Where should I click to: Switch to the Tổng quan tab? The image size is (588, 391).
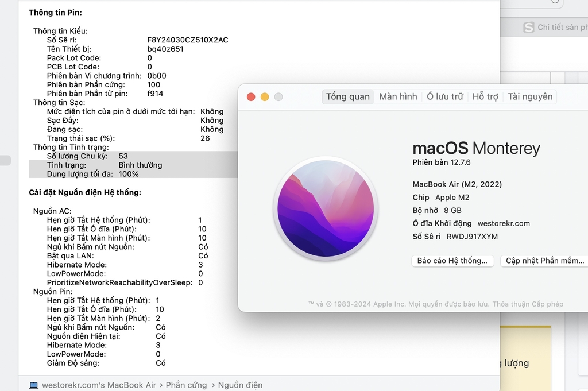tap(347, 96)
